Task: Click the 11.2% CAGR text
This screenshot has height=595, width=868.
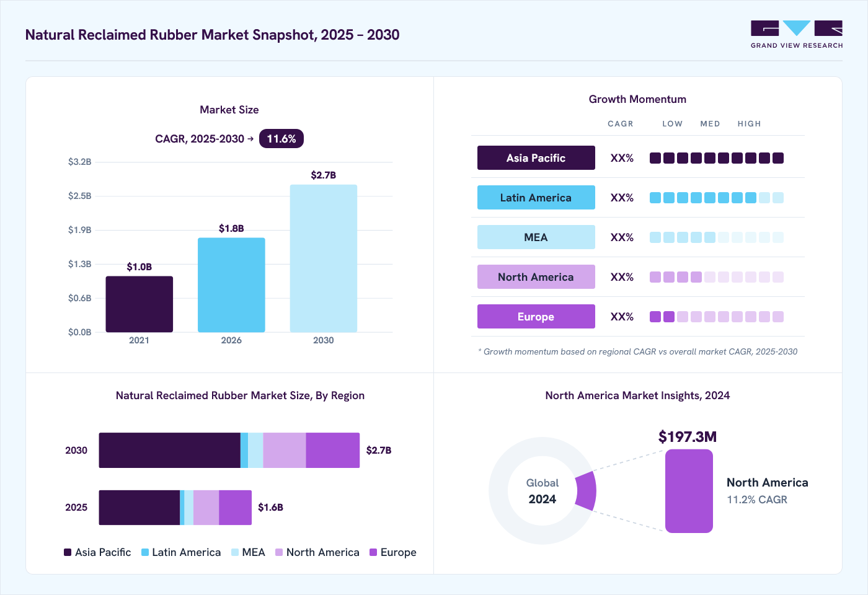Action: click(x=757, y=500)
